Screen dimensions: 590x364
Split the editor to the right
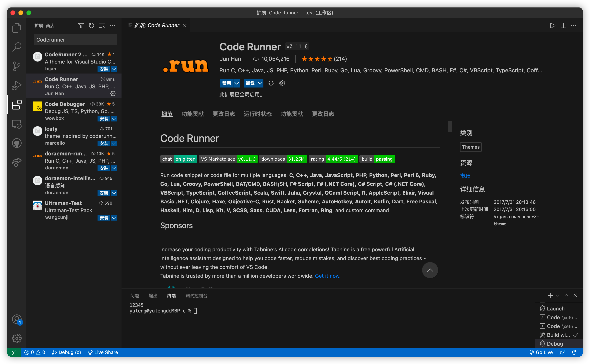(563, 26)
